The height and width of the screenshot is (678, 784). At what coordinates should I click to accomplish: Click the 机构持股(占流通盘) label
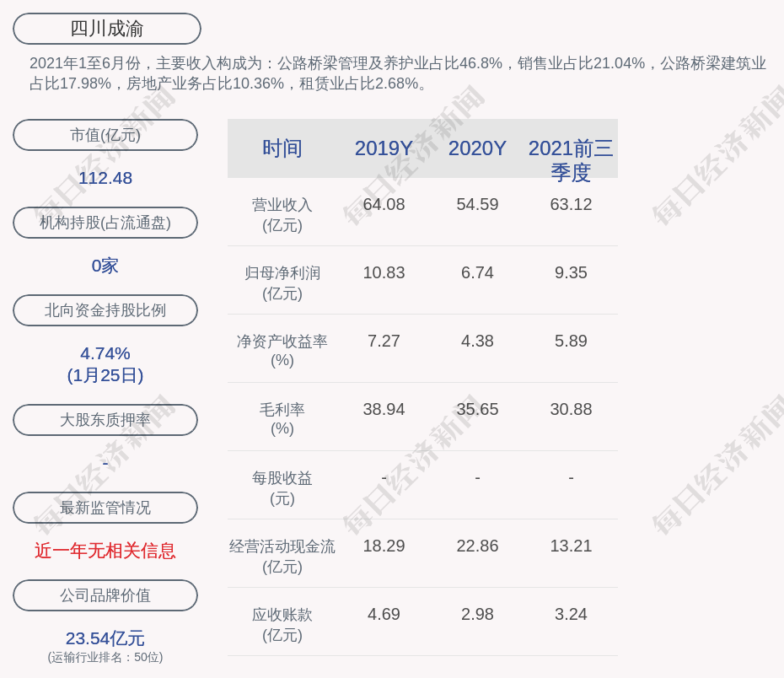[x=105, y=223]
